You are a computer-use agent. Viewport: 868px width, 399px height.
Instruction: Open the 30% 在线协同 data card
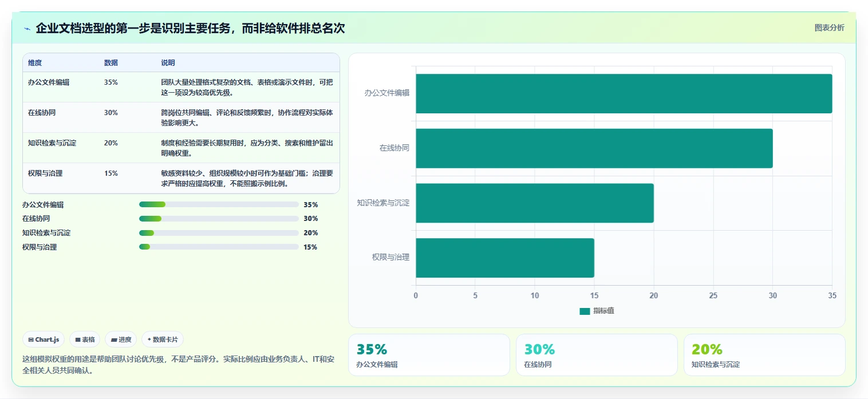click(597, 355)
